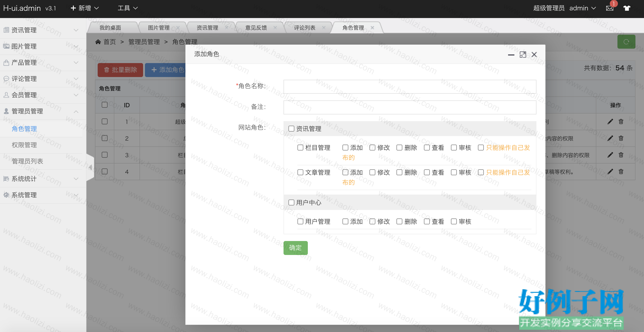The height and width of the screenshot is (332, 644).
Task: Check 查看 in the 用户管理 row
Action: tap(427, 221)
